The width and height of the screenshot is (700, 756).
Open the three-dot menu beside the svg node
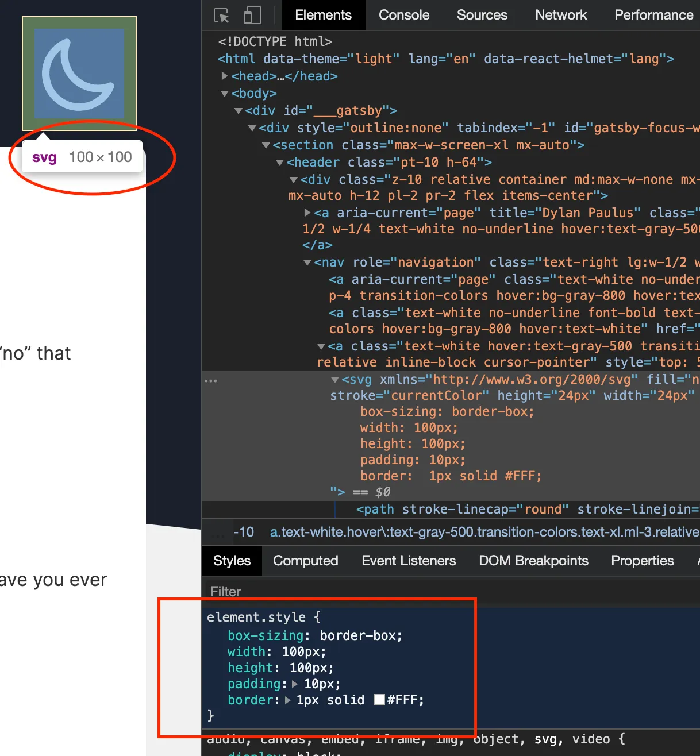click(x=210, y=380)
